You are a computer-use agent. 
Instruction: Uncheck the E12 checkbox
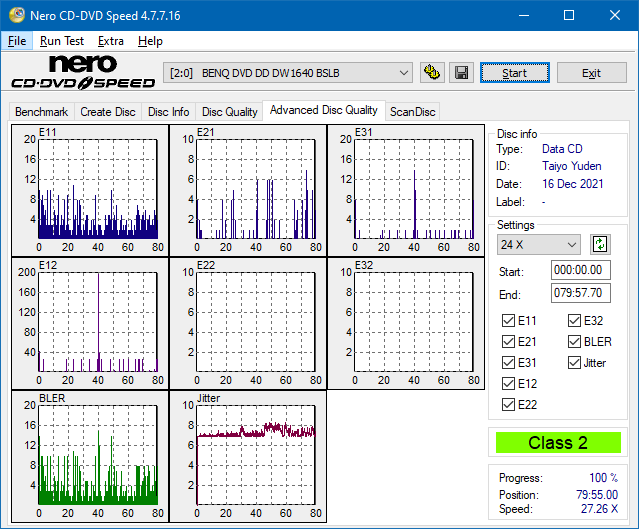pos(508,384)
